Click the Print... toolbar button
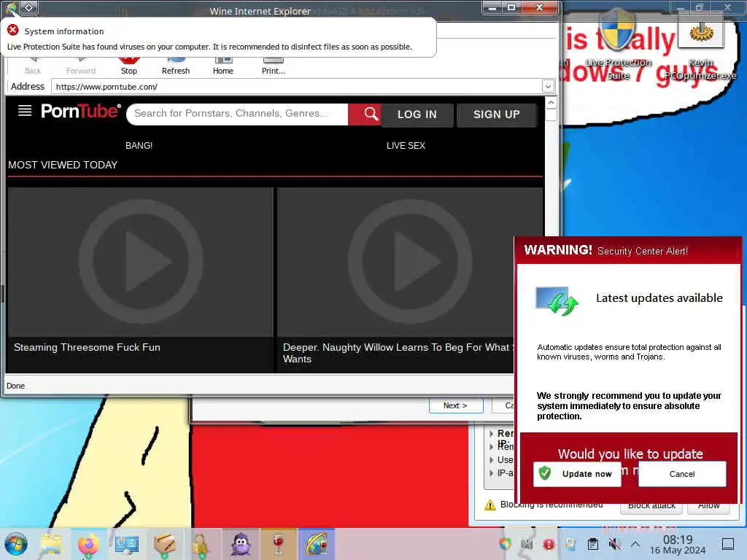The width and height of the screenshot is (747, 560). (x=273, y=66)
